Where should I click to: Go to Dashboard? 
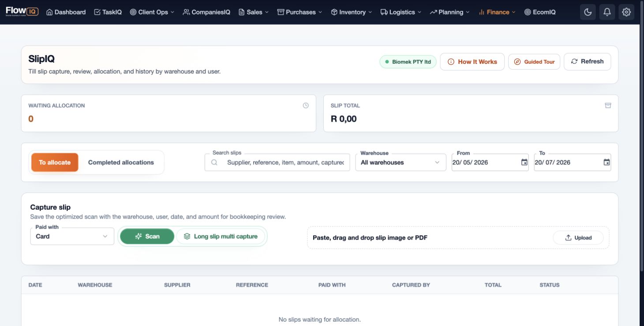[x=66, y=12]
